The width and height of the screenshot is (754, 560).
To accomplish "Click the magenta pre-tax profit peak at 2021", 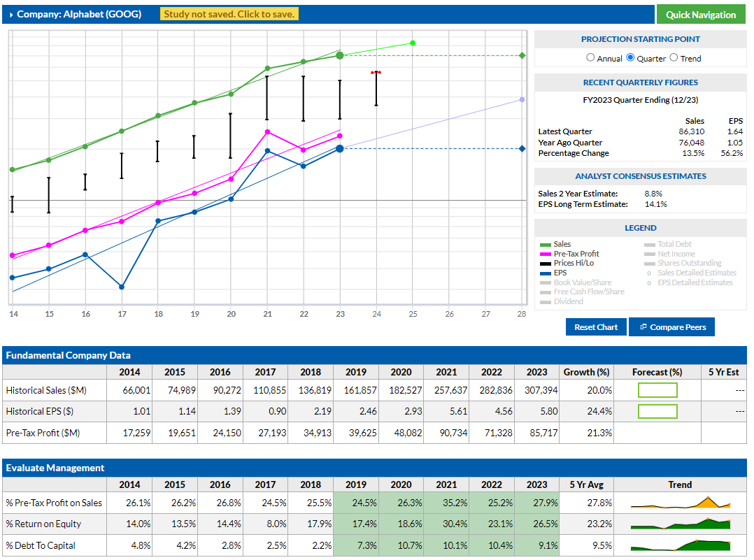I will (x=267, y=131).
